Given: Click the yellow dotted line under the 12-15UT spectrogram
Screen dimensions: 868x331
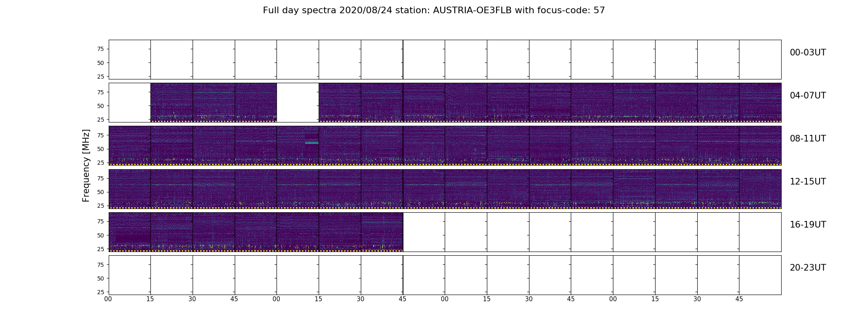Looking at the screenshot, I should tap(445, 208).
